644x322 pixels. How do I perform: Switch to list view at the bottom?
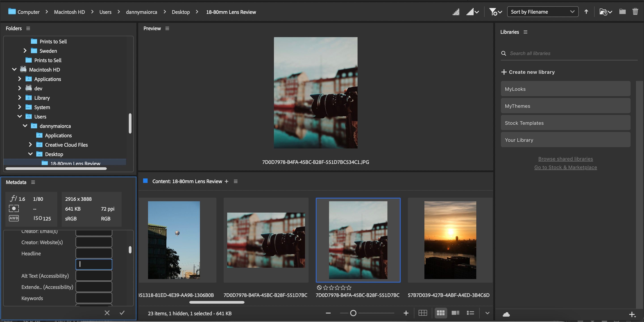coord(470,313)
